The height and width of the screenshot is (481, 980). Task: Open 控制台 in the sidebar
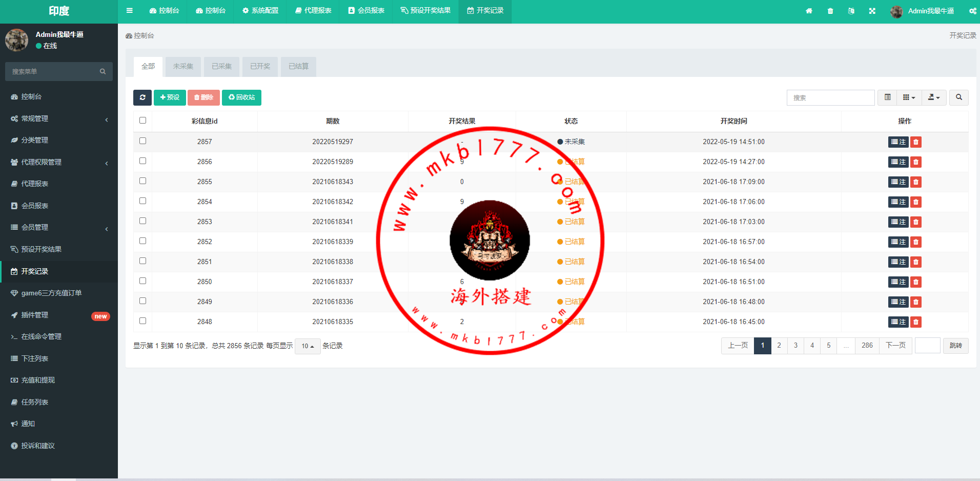click(59, 96)
